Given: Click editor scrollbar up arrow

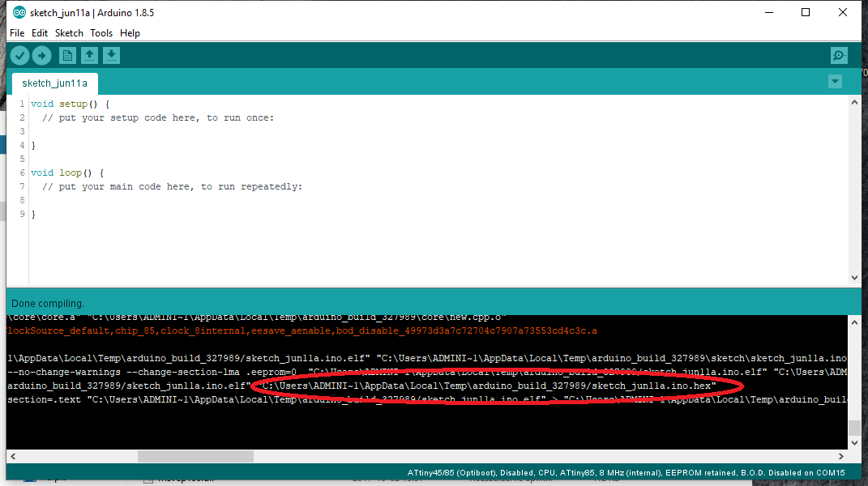Looking at the screenshot, I should point(854,102).
